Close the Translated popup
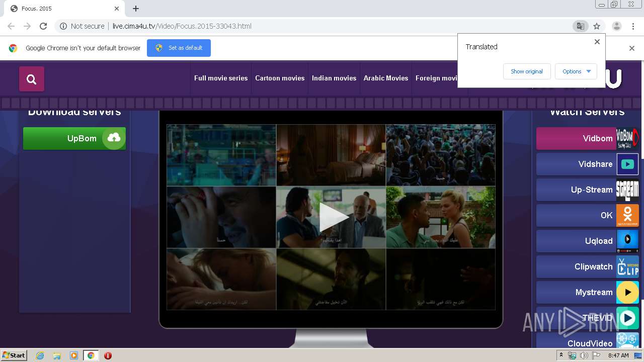 [x=597, y=42]
